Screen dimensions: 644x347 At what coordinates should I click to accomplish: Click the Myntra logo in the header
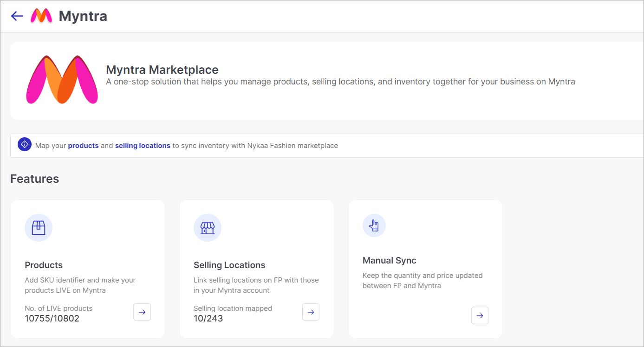pyautogui.click(x=42, y=16)
